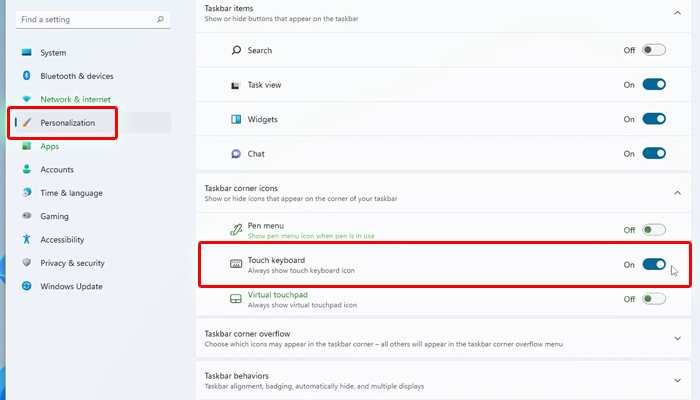Open Bluetooth & devices settings
Image resolution: width=700 pixels, height=400 pixels.
point(93,76)
